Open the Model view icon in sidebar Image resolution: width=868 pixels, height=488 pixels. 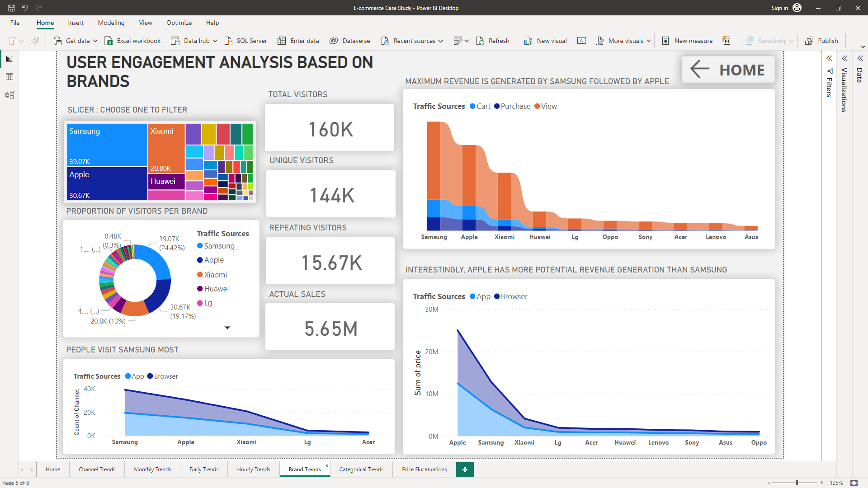click(9, 95)
